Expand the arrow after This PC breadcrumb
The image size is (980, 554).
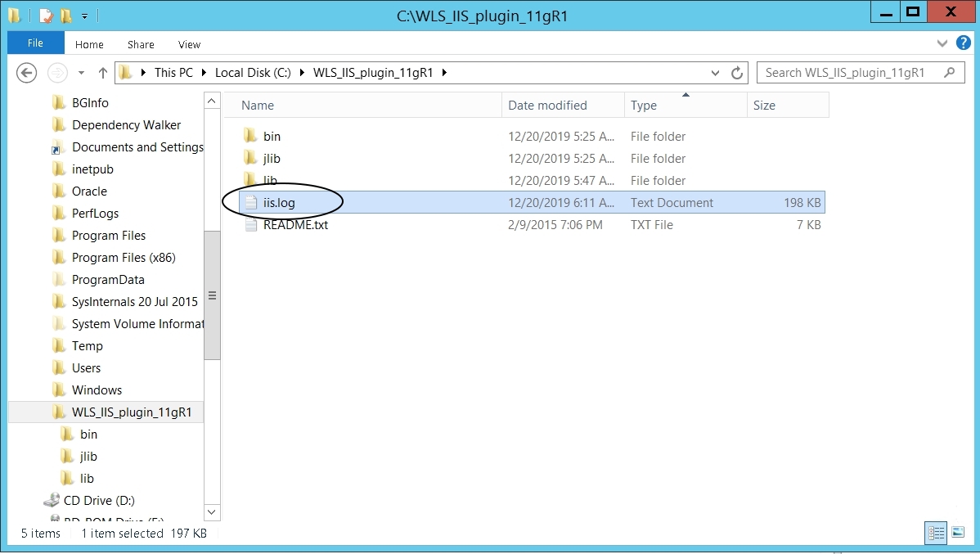pyautogui.click(x=204, y=73)
